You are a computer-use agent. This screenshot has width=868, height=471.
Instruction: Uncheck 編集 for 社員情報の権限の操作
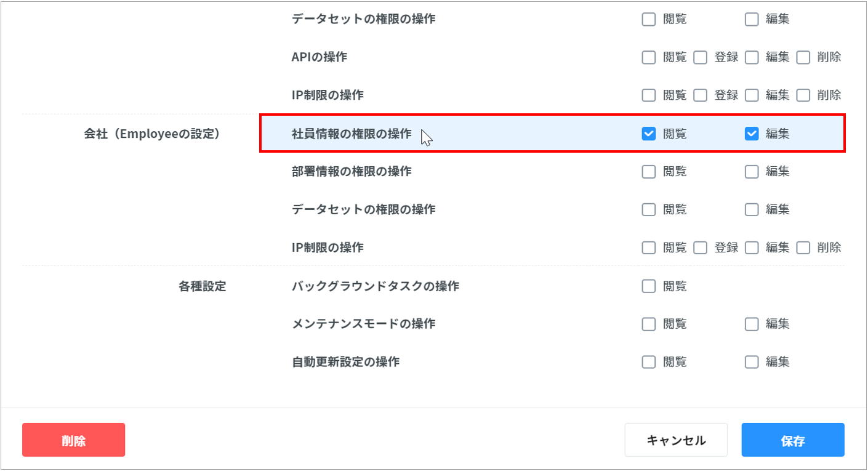click(752, 134)
